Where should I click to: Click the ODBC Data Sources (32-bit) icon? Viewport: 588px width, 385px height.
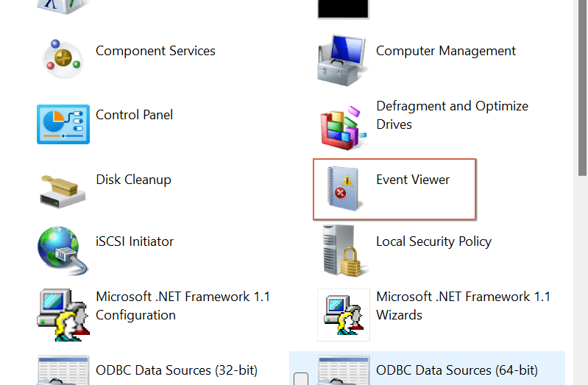click(x=63, y=370)
